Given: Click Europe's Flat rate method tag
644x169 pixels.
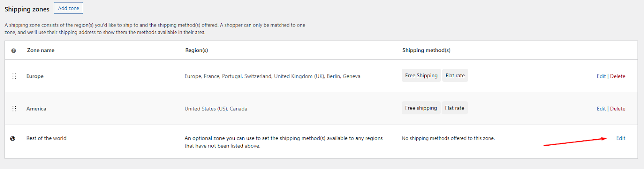Looking at the screenshot, I should pyautogui.click(x=455, y=75).
